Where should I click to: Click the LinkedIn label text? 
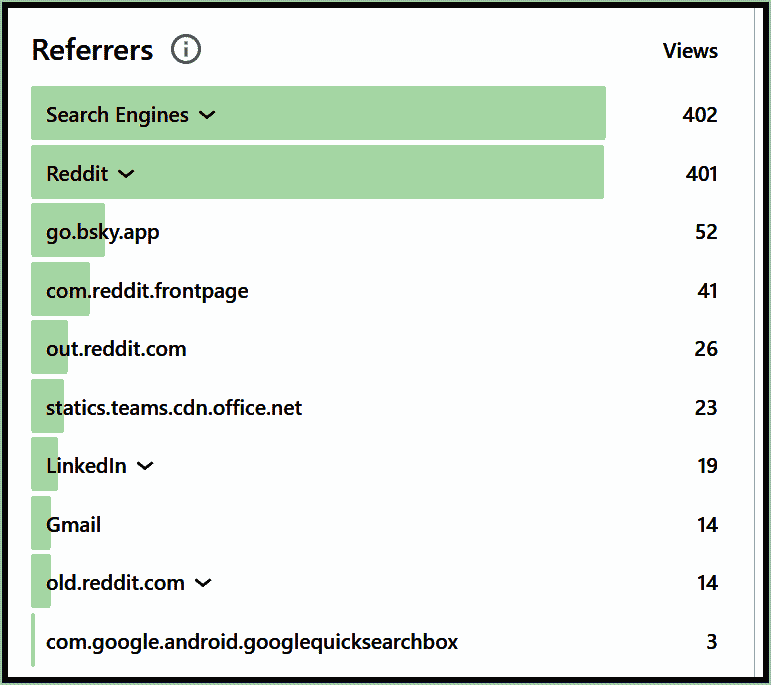tap(87, 466)
